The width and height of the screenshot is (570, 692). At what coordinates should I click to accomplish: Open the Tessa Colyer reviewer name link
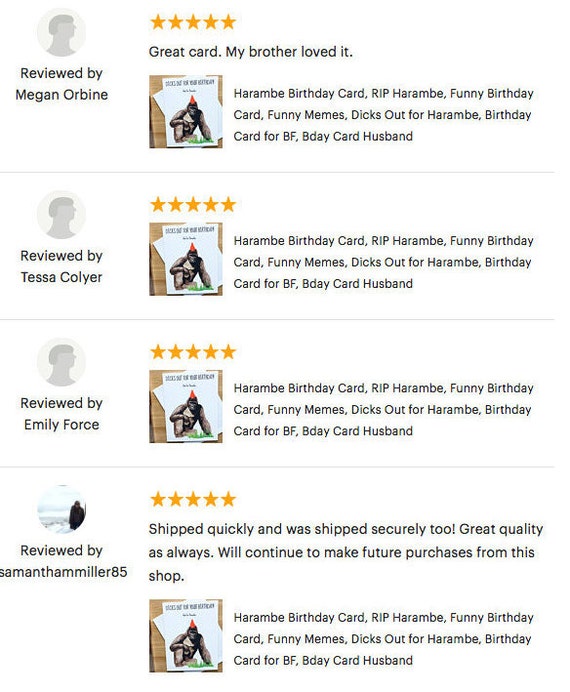[x=61, y=277]
